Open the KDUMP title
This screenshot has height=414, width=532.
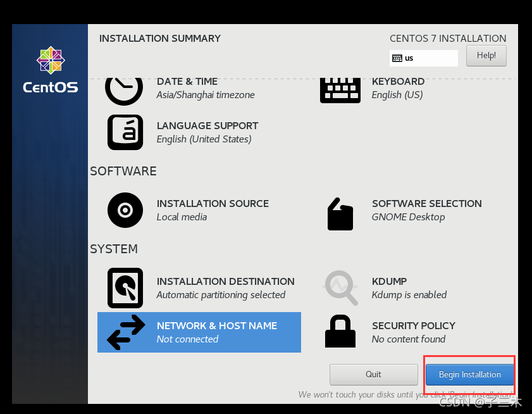pos(389,282)
